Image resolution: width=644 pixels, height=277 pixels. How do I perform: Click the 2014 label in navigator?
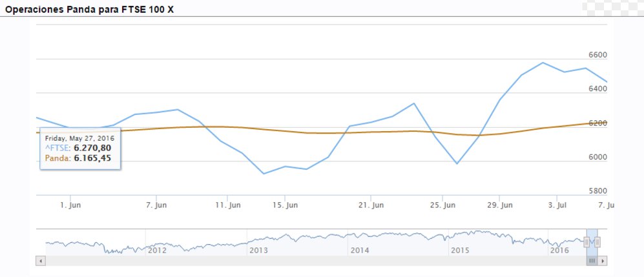pos(359,251)
